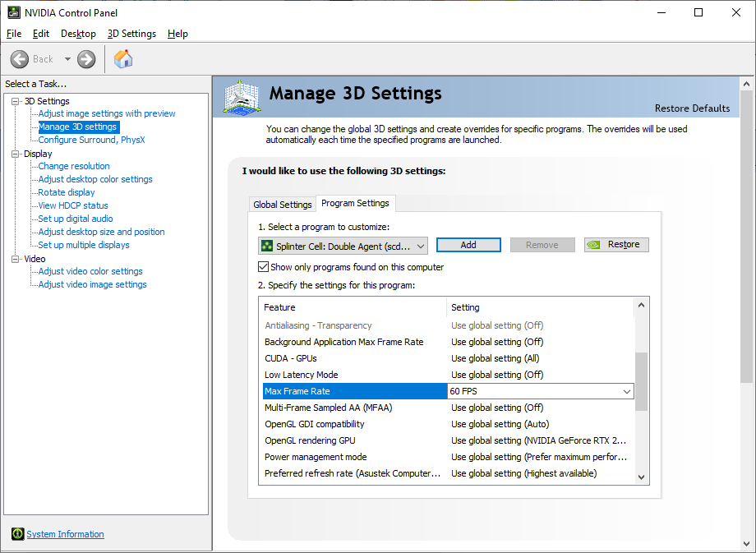Click the Splinter Cell program icon

click(x=267, y=246)
